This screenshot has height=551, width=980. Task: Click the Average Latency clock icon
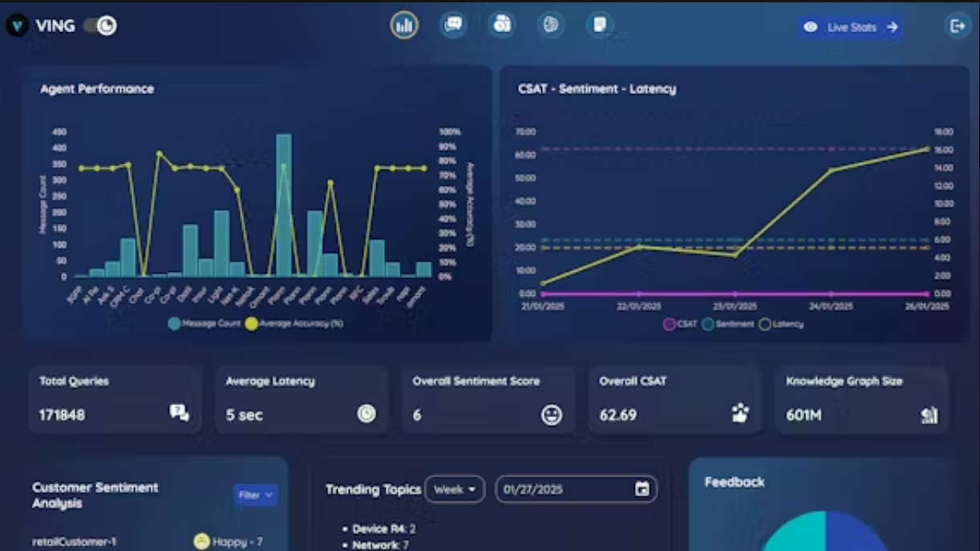pos(366,413)
